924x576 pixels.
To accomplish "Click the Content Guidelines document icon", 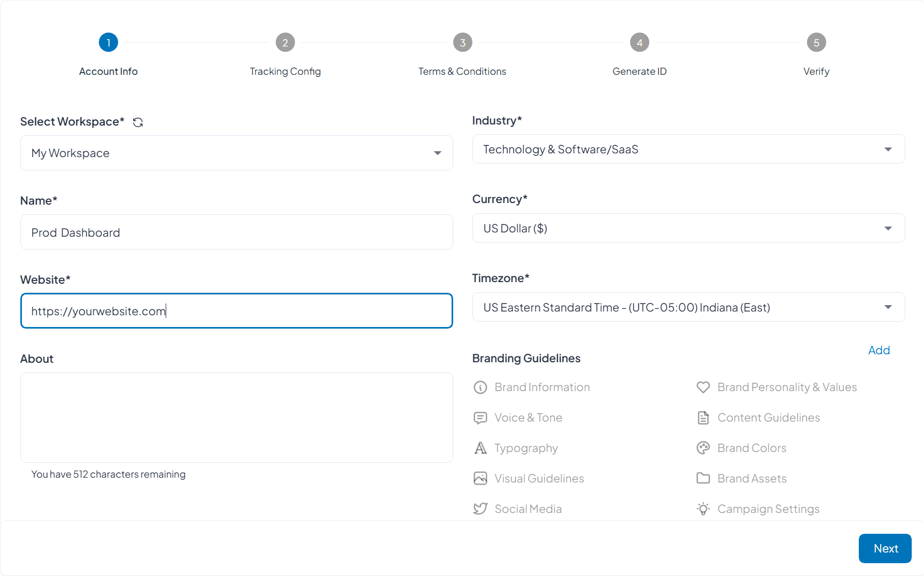I will point(703,418).
